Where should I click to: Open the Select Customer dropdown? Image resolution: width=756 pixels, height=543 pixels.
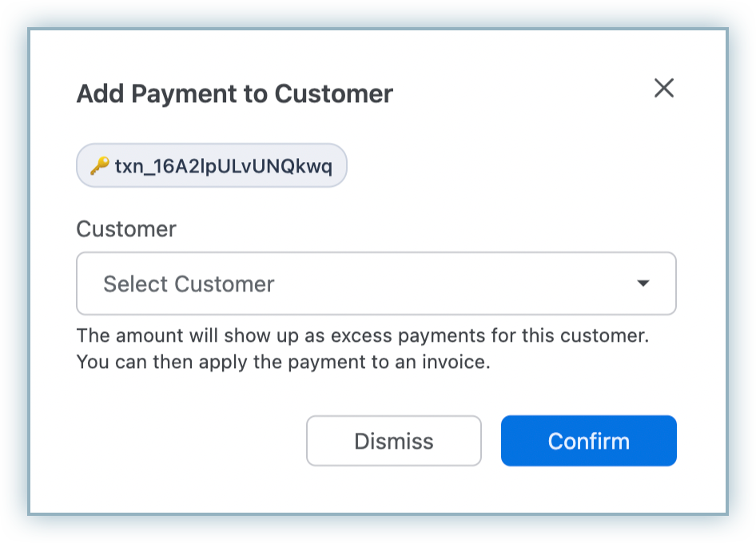click(376, 283)
